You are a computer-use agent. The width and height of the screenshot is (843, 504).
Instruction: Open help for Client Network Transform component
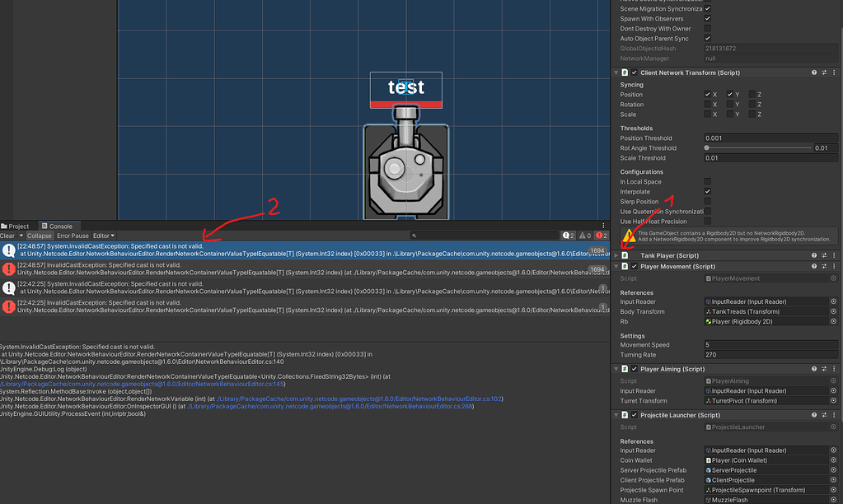(813, 72)
